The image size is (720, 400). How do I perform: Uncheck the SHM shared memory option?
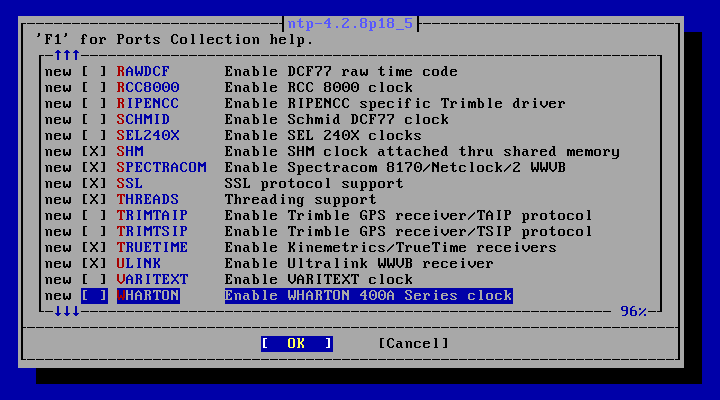pyautogui.click(x=94, y=152)
